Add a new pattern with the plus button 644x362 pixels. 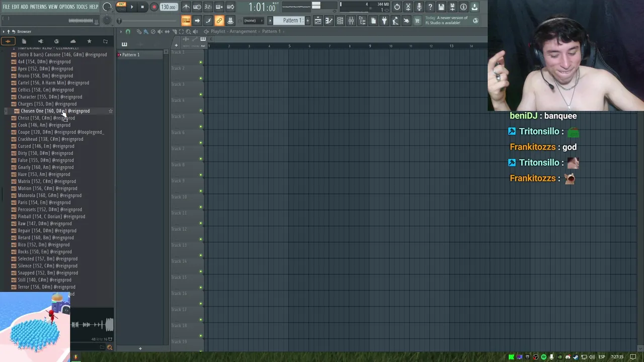307,21
